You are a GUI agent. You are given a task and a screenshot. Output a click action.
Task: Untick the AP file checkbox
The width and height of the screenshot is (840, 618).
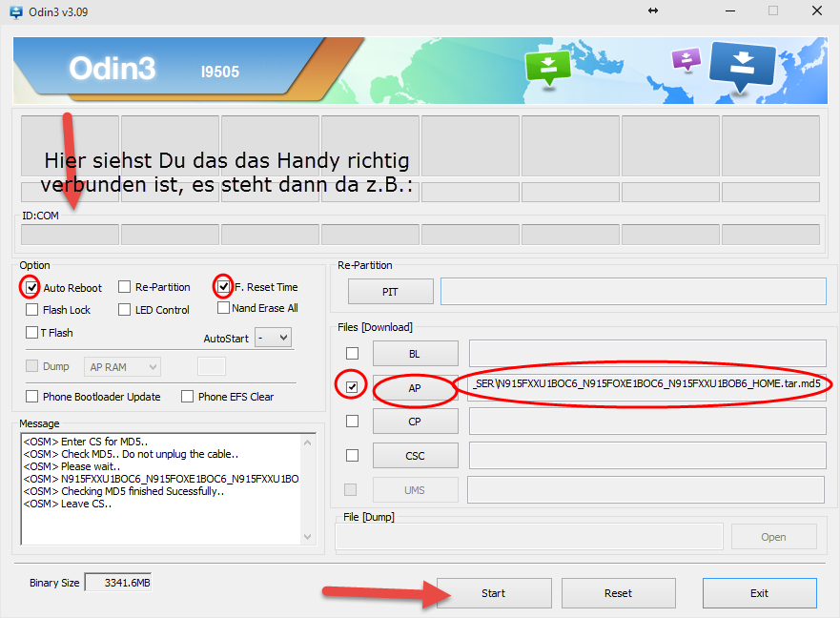[x=352, y=386]
